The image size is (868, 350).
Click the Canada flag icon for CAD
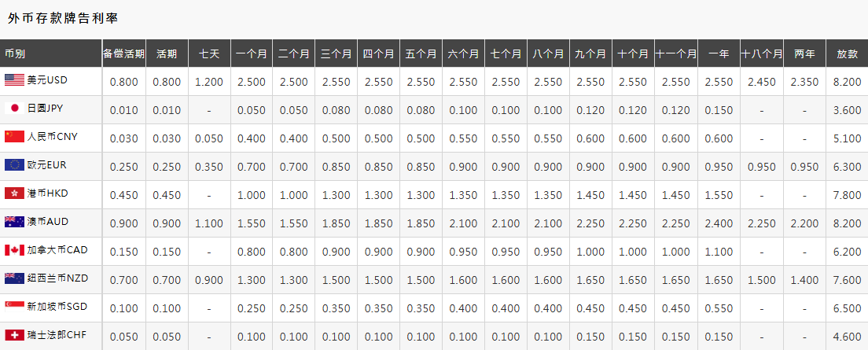tap(14, 250)
